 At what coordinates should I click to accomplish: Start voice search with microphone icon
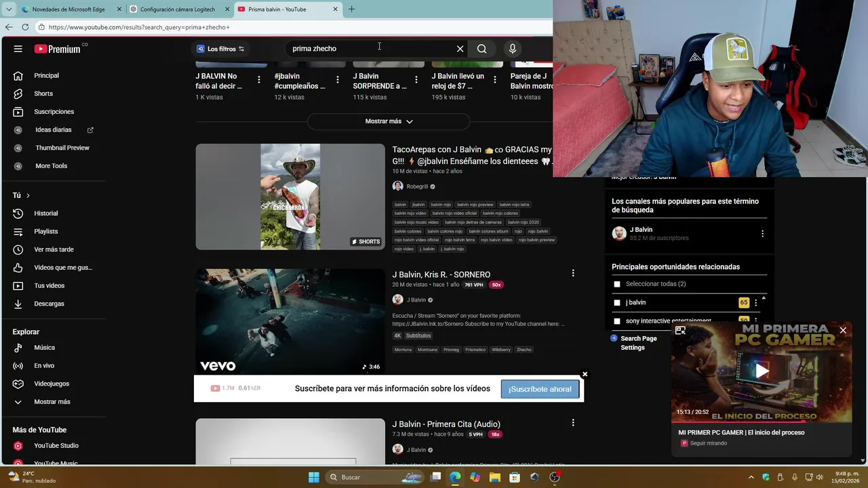click(513, 49)
